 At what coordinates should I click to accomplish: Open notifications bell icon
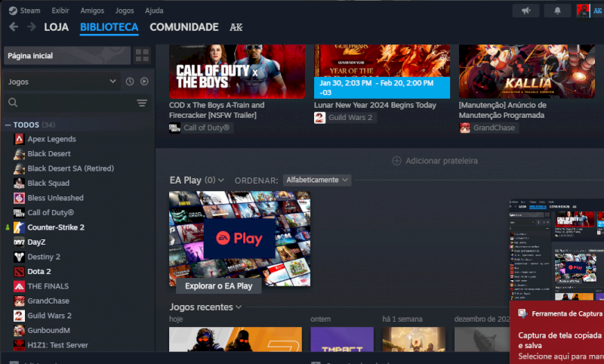coord(557,11)
